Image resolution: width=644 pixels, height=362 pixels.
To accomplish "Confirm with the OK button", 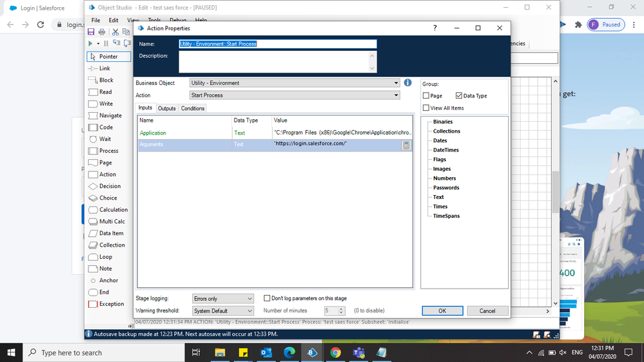I will click(442, 310).
